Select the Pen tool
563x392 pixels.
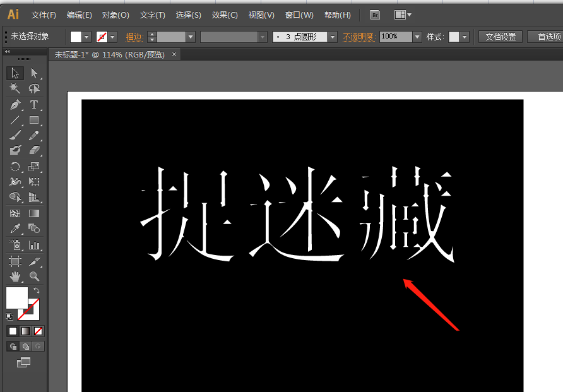click(x=15, y=105)
